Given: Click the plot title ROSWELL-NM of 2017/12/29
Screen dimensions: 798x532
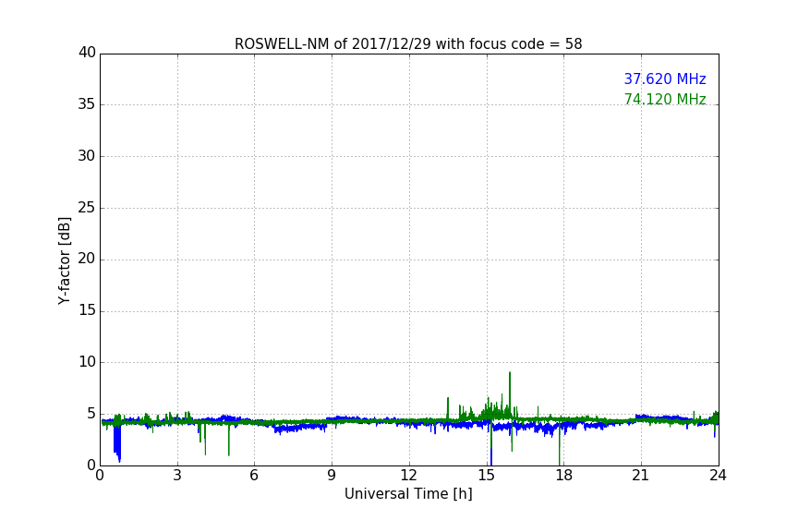Looking at the screenshot, I should pyautogui.click(x=408, y=44).
